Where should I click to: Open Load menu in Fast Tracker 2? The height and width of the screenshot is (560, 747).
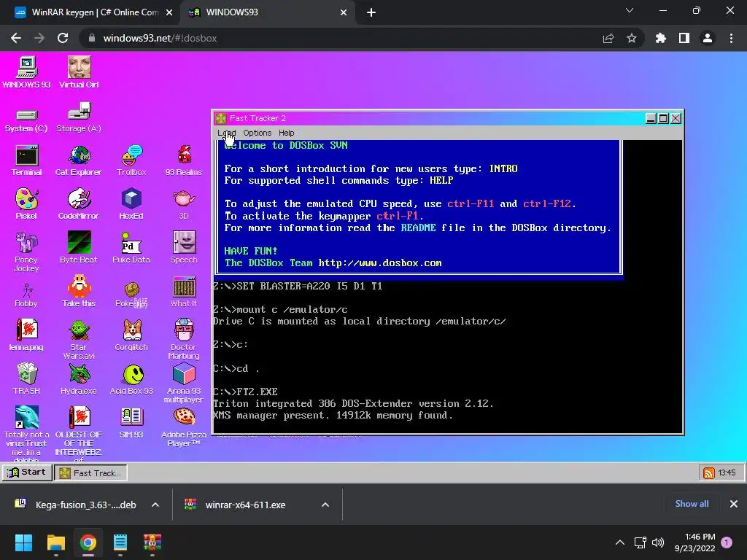pyautogui.click(x=226, y=133)
